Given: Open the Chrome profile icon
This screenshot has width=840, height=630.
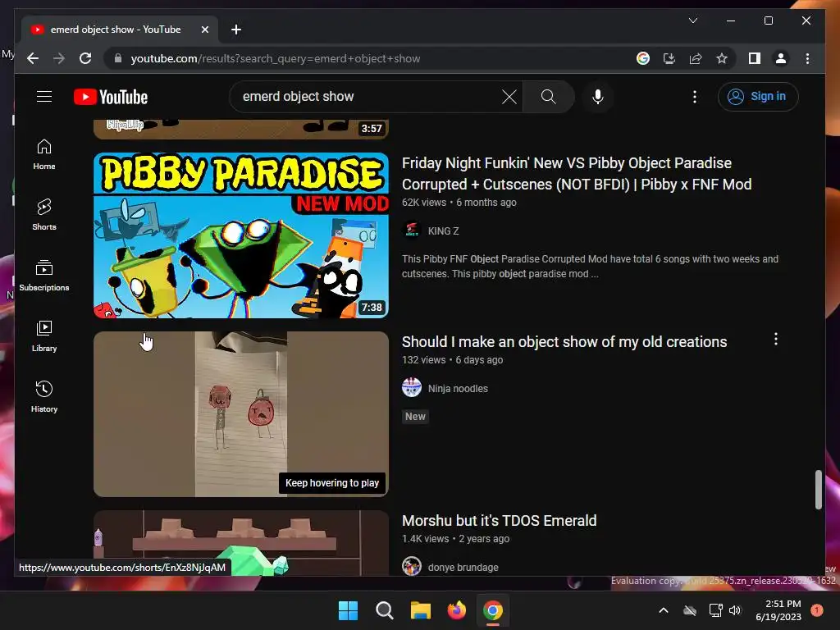Looking at the screenshot, I should tap(781, 58).
